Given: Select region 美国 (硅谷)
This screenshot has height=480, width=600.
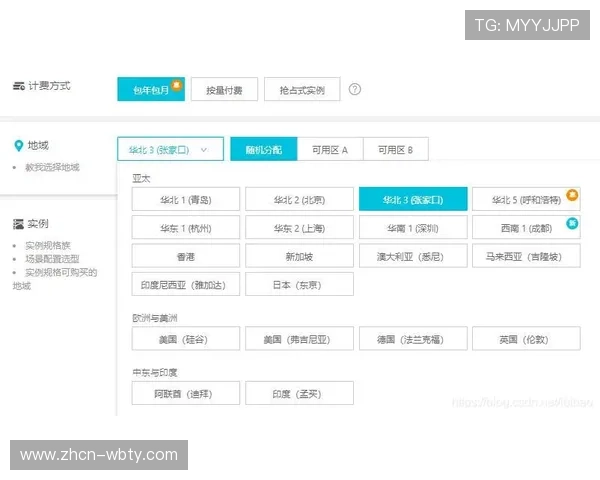Looking at the screenshot, I should coord(185,339).
